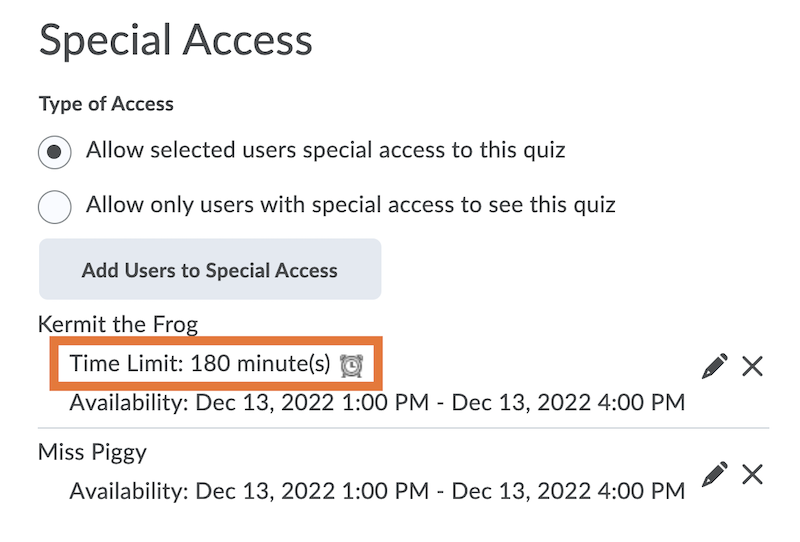Image resolution: width=800 pixels, height=542 pixels.
Task: Edit Kermit the Frog's special access
Action: pyautogui.click(x=715, y=367)
